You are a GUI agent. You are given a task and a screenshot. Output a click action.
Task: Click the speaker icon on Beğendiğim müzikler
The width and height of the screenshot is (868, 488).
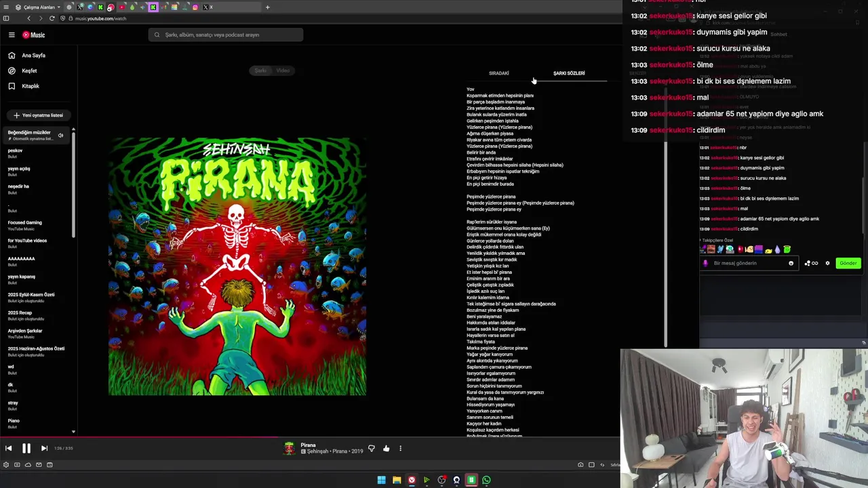coord(60,136)
